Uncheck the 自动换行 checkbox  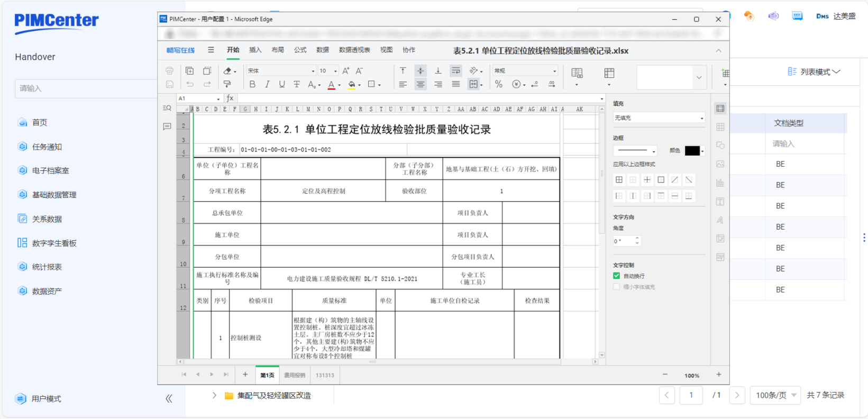click(x=616, y=276)
